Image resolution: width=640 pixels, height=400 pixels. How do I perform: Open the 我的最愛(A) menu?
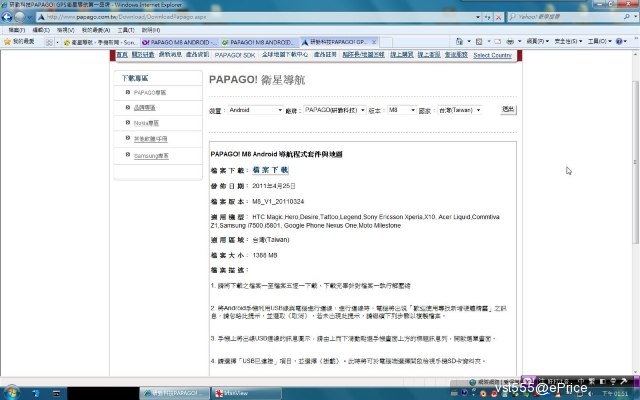96,30
